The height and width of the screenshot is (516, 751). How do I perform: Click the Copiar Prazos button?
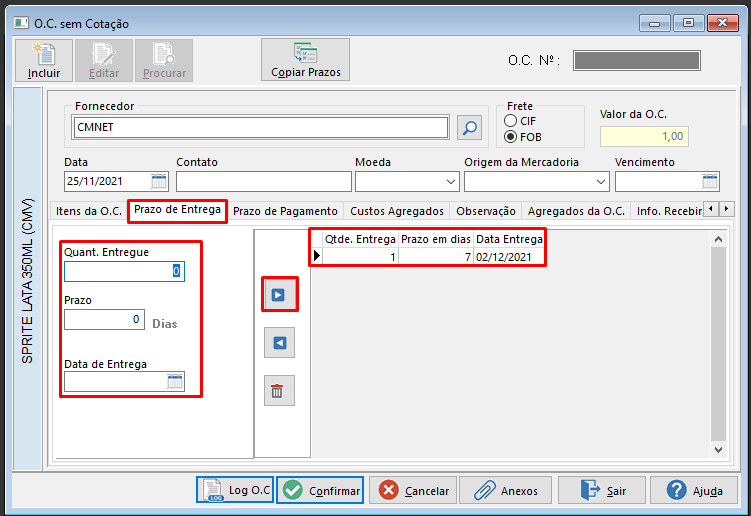[x=306, y=60]
